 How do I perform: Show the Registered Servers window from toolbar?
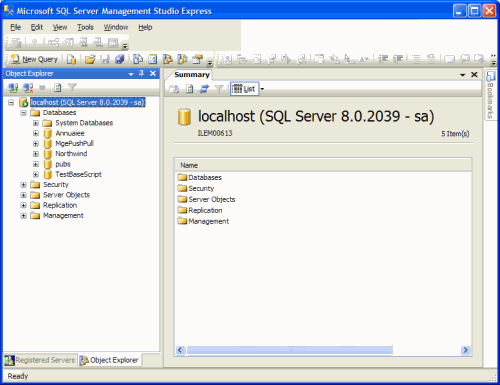pos(138,59)
